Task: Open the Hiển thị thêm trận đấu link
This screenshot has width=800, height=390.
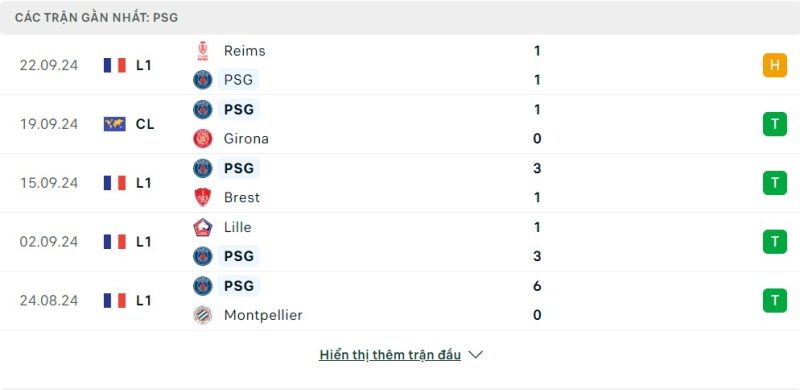Action: click(390, 355)
